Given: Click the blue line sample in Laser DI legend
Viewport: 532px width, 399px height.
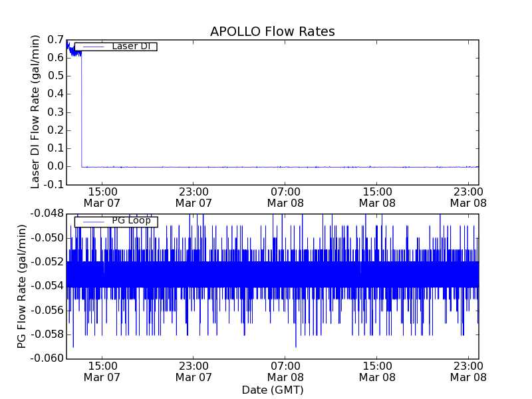Looking at the screenshot, I should (92, 47).
